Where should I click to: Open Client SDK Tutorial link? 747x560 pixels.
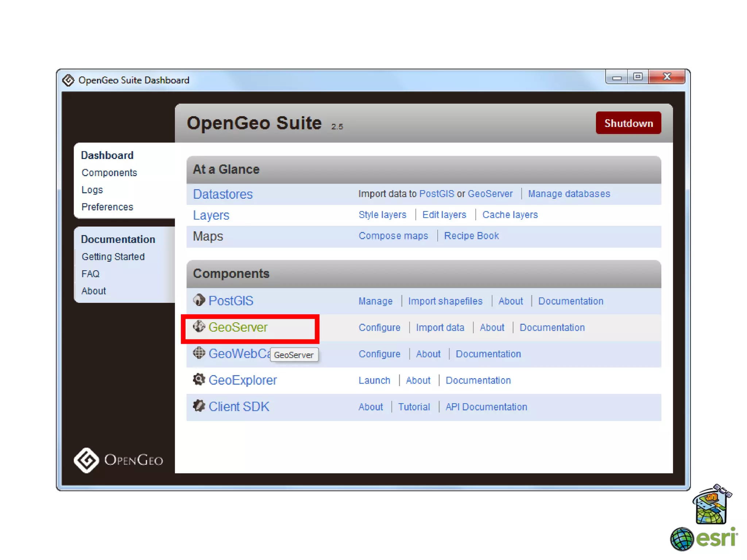coord(414,407)
